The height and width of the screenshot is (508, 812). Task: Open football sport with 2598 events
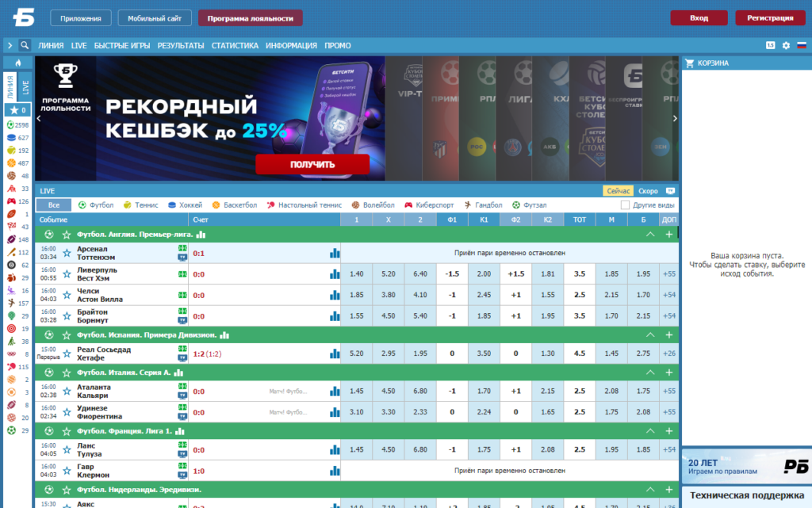(17, 125)
